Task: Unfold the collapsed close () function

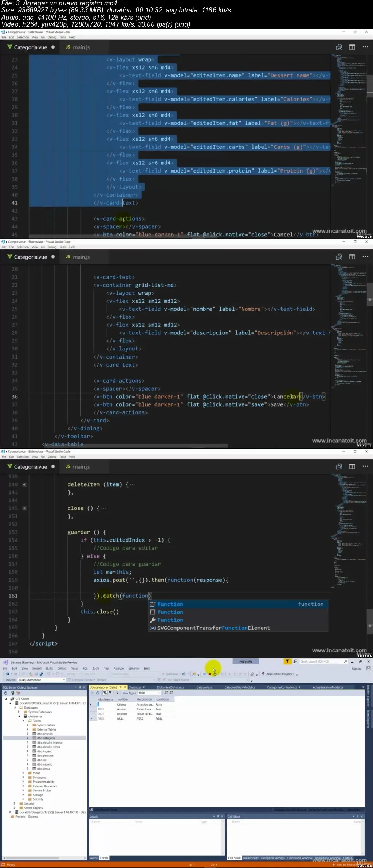Action: click(24, 508)
